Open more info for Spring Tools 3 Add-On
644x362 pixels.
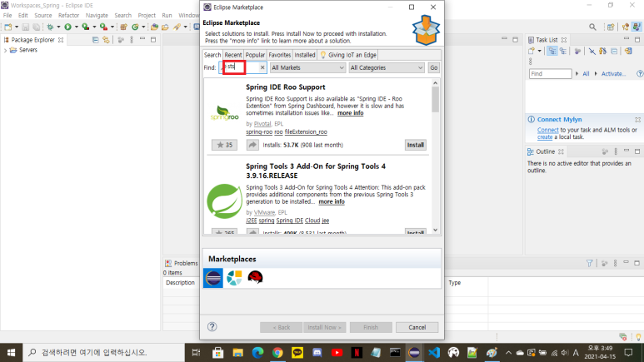[332, 202]
